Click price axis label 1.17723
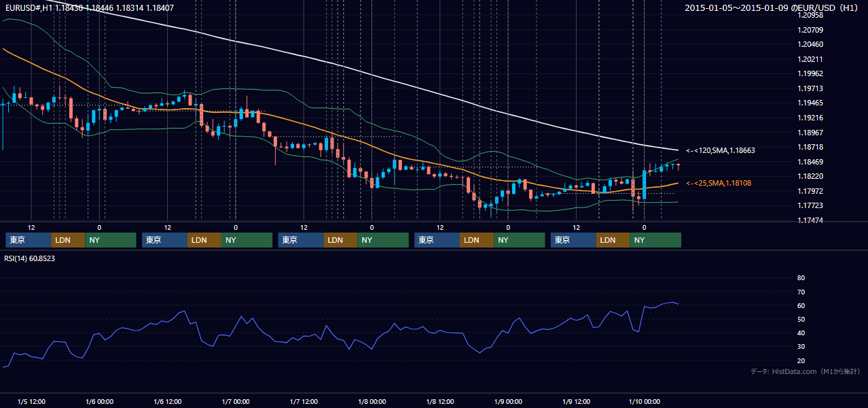This screenshot has height=408, width=868. coord(810,205)
